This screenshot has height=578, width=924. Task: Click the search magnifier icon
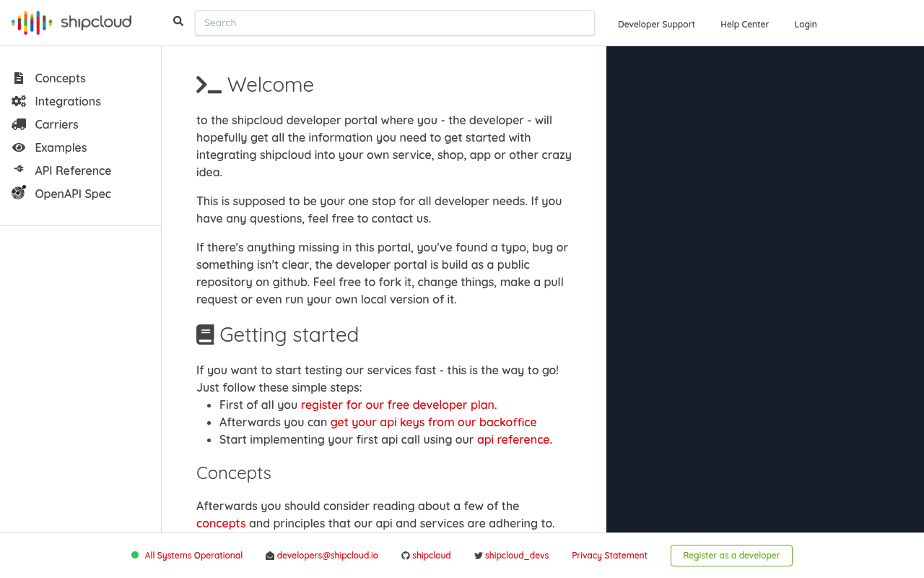click(x=178, y=22)
